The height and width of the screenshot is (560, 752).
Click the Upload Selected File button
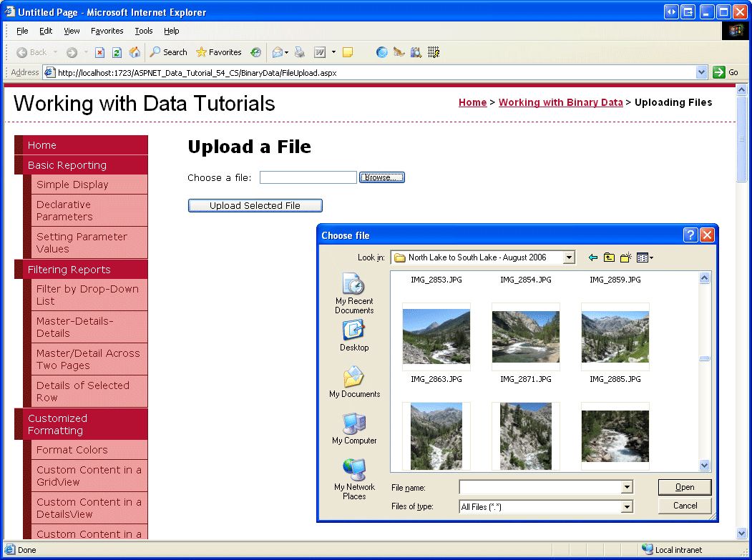coord(255,206)
